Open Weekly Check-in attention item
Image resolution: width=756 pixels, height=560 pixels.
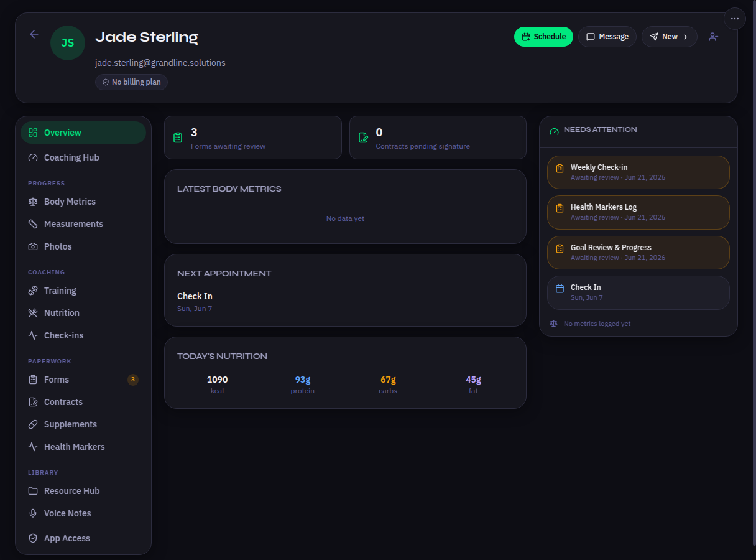click(638, 172)
